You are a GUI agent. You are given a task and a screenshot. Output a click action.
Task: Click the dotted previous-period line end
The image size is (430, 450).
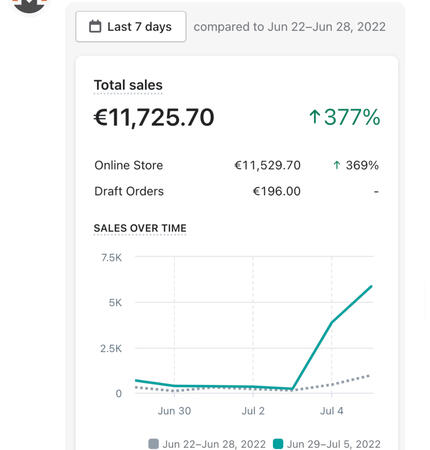point(369,376)
